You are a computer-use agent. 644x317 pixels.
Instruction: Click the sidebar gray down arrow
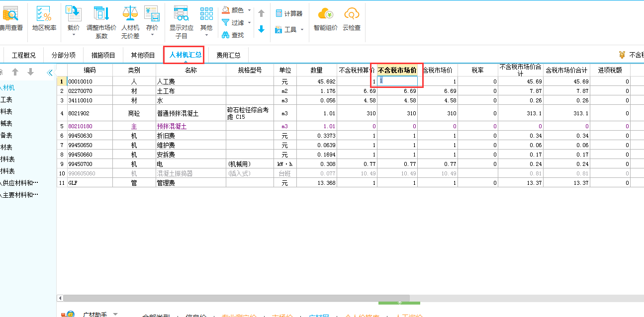[x=30, y=72]
